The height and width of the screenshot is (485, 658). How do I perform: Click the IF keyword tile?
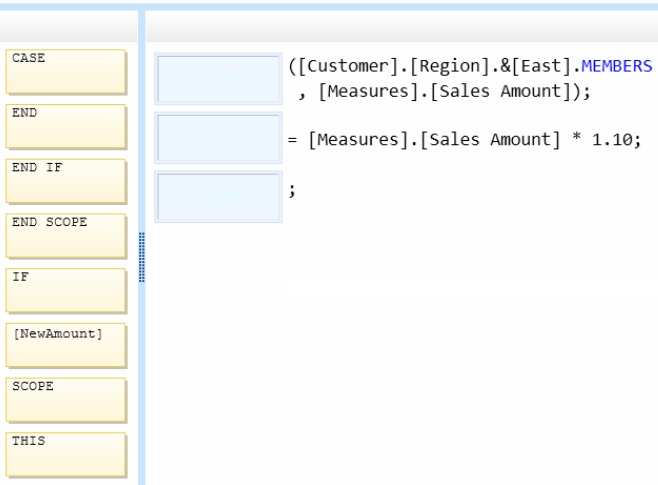(x=66, y=291)
